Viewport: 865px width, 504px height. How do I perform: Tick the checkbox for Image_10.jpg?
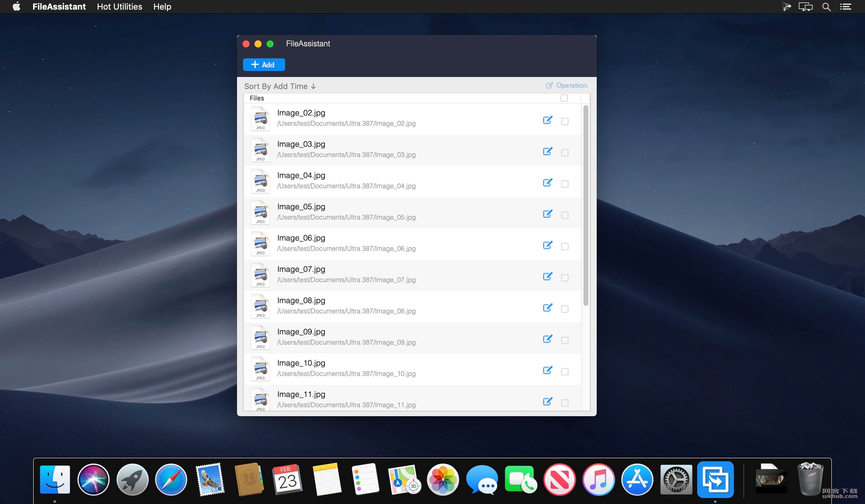coord(565,372)
